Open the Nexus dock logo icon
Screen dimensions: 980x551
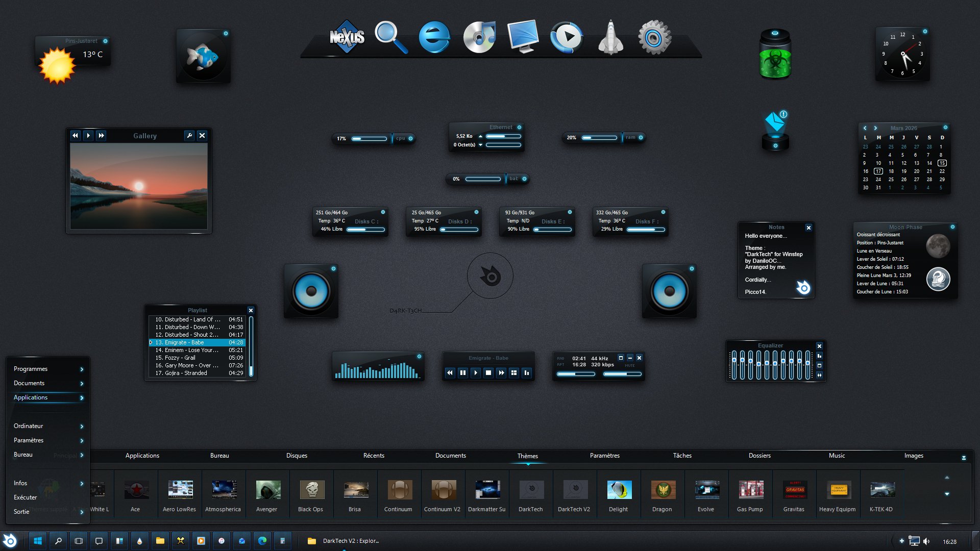(x=347, y=37)
